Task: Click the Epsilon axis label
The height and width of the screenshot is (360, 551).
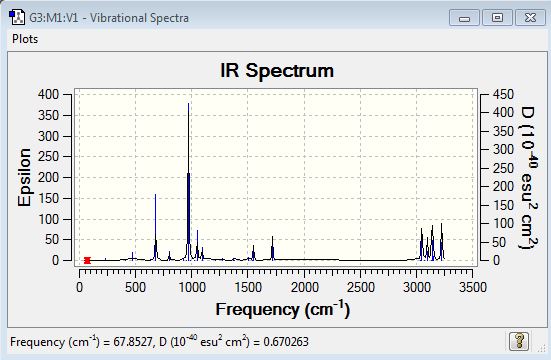Action: point(25,177)
